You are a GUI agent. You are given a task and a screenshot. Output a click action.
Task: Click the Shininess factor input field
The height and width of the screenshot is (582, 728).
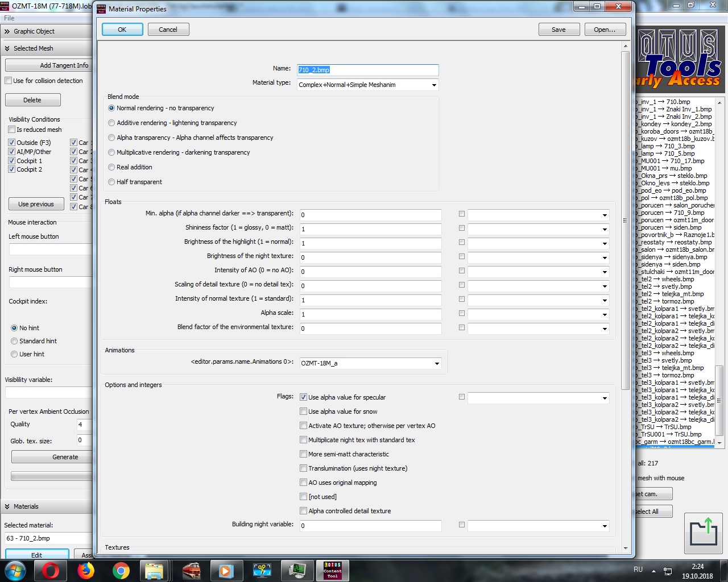pos(370,229)
